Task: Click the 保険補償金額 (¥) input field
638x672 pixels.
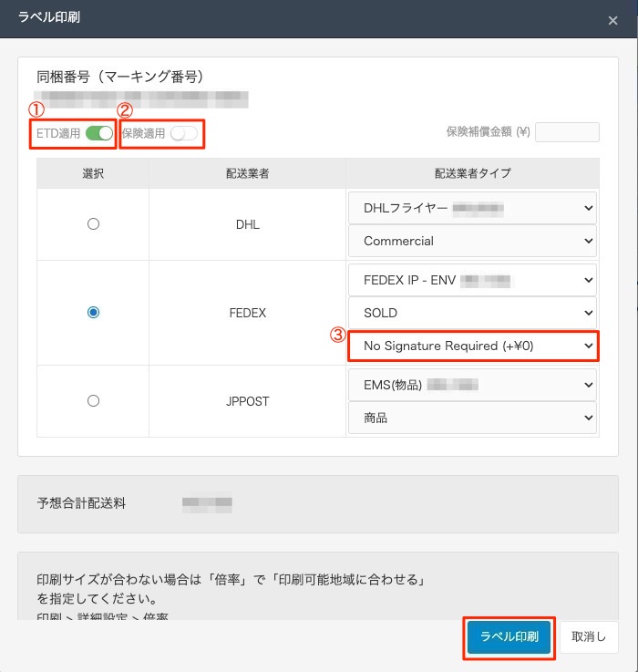Action: point(567,132)
